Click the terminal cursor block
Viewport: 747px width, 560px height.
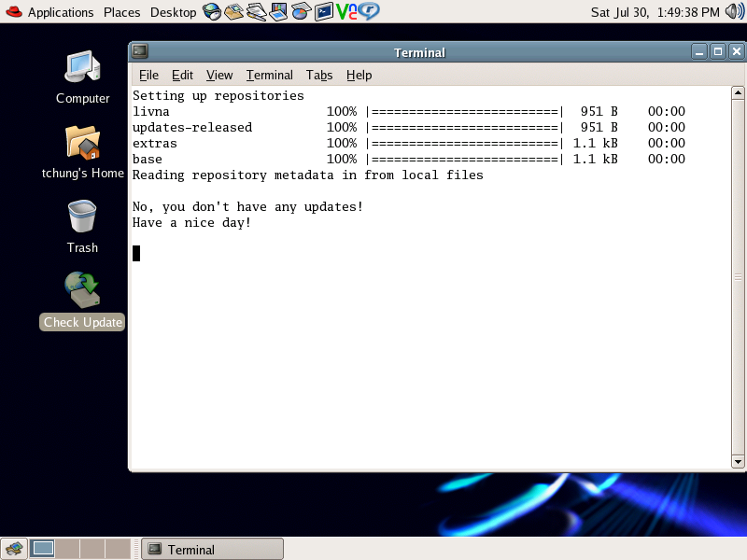tap(136, 253)
